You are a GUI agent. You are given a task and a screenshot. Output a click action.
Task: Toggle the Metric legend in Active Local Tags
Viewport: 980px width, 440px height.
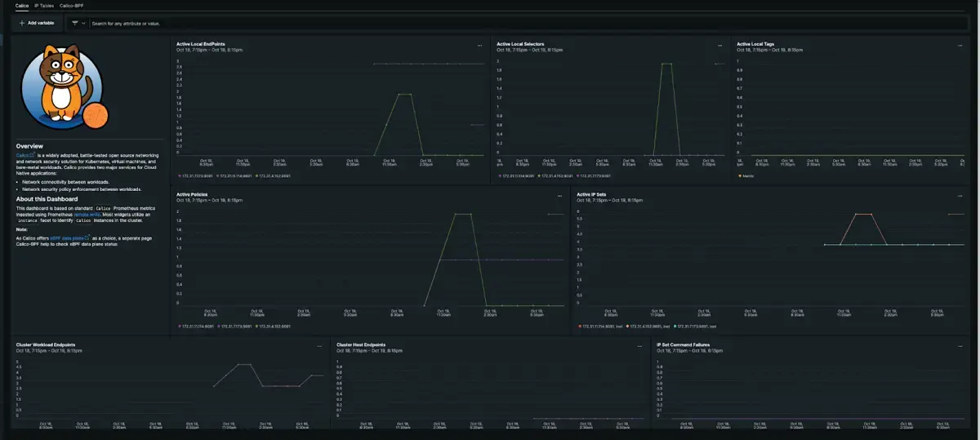747,176
